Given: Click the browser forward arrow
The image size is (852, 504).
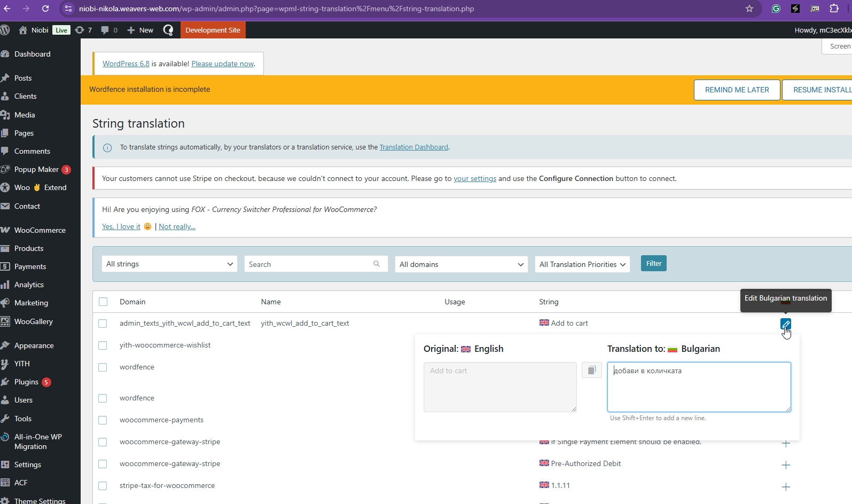Looking at the screenshot, I should coord(26,9).
